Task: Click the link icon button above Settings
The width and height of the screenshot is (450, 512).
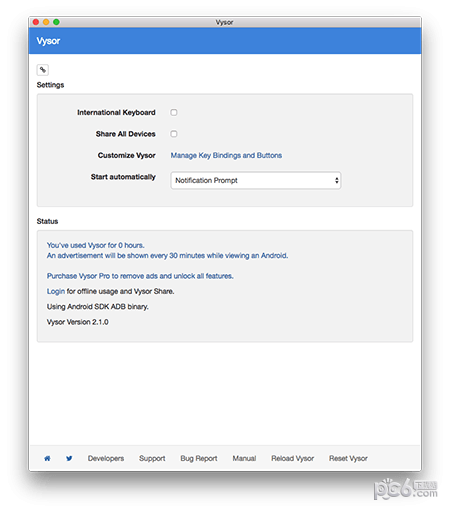Action: click(43, 70)
